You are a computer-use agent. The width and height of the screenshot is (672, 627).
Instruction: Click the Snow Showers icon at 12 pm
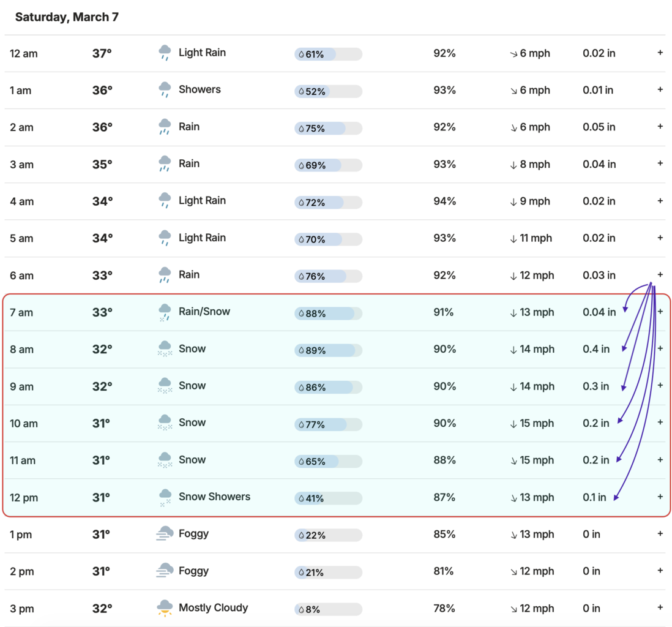click(165, 497)
